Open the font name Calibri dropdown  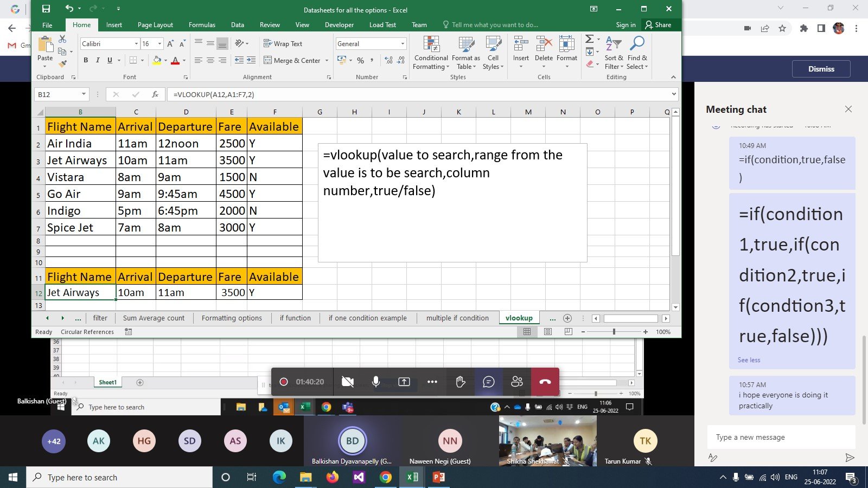click(136, 44)
